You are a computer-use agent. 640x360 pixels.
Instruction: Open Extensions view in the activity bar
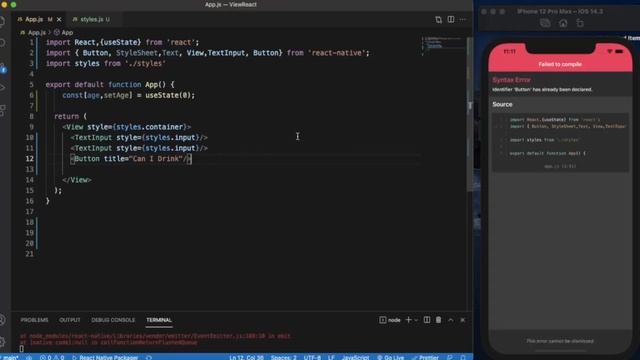[2, 110]
